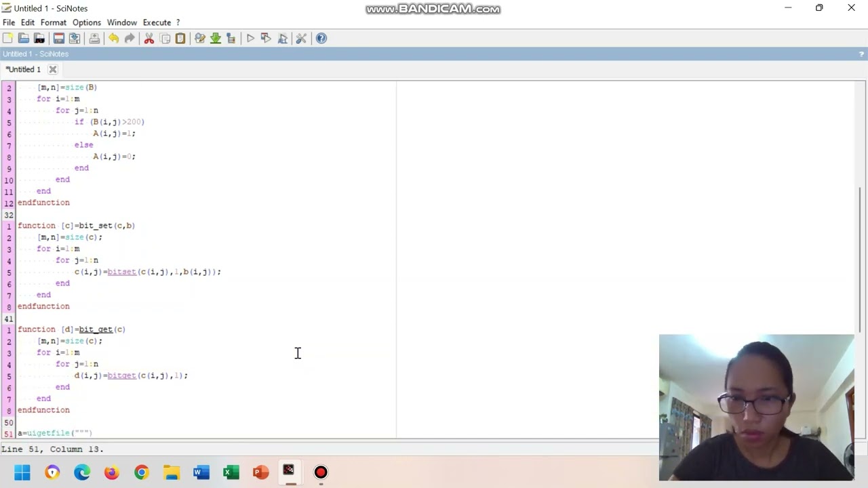Click the A(i,j)=0; line
This screenshot has width=868, height=488.
[x=114, y=157]
